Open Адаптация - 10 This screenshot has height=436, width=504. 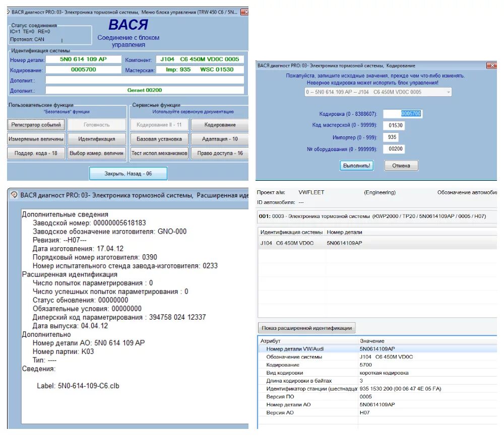tap(220, 139)
